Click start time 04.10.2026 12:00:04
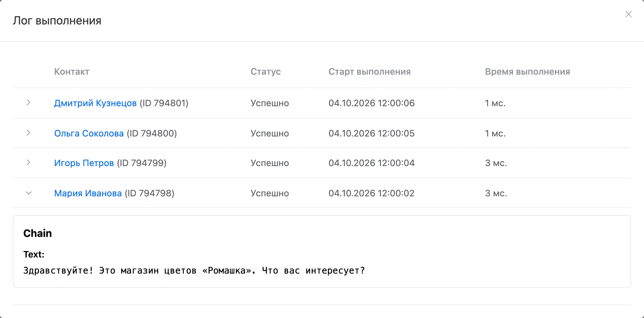Screen dimensions: 644x318 372,163
